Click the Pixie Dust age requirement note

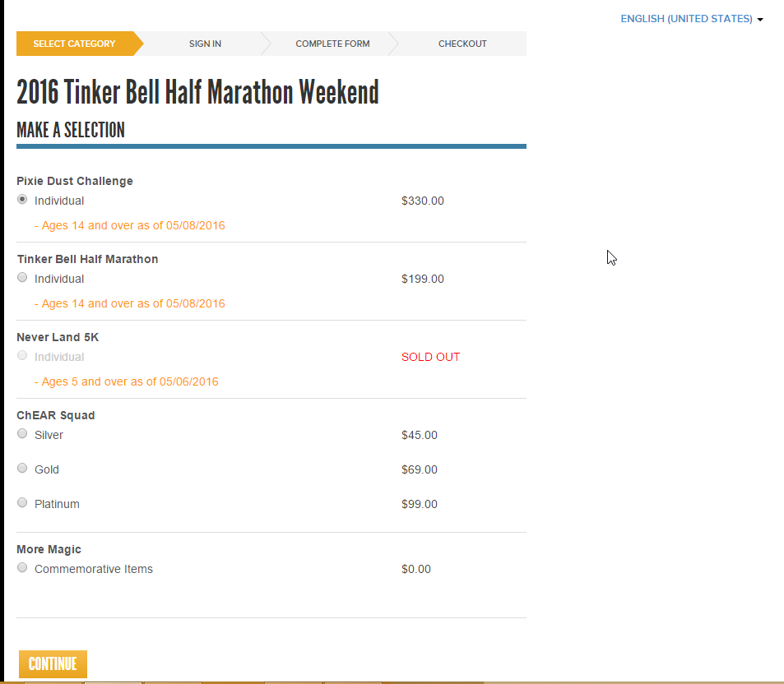130,226
